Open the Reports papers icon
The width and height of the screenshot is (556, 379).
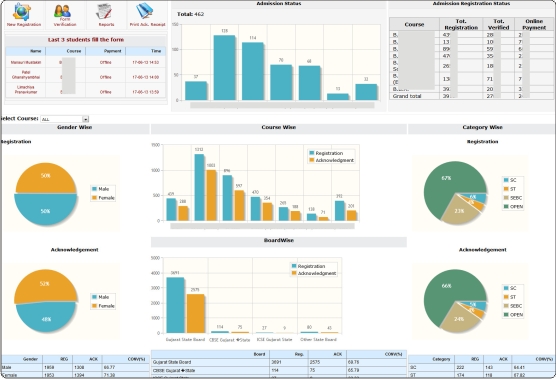104,12
